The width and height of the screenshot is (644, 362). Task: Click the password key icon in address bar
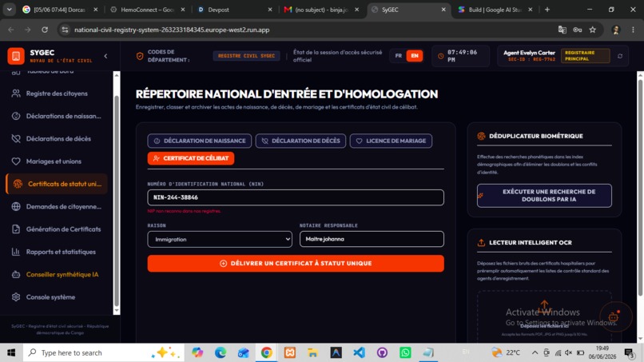(578, 30)
